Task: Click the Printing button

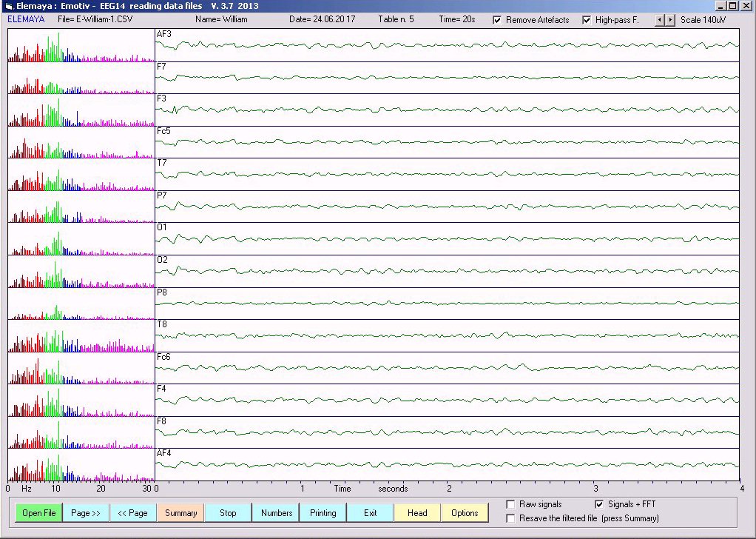Action: 323,512
